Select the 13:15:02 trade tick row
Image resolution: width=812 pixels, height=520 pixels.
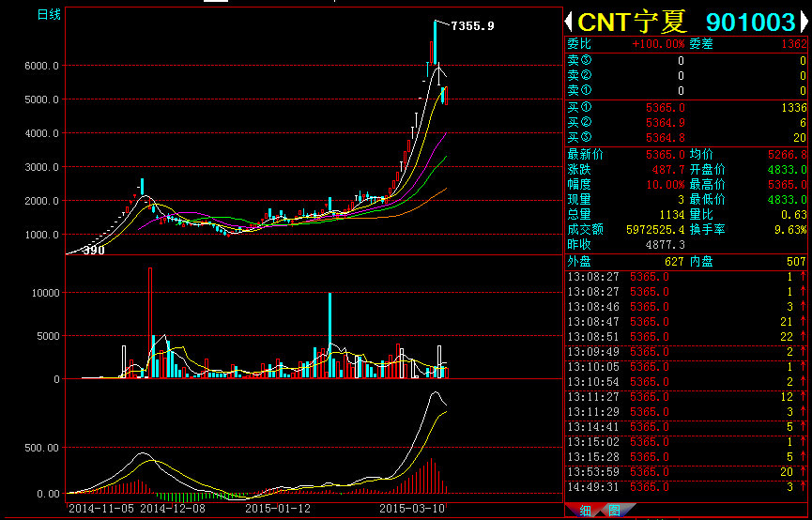(x=686, y=442)
